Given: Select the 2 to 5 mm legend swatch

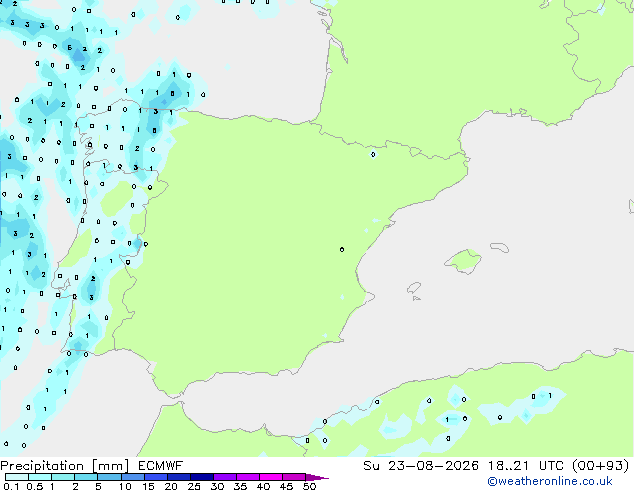Looking at the screenshot, I should click(86, 477).
